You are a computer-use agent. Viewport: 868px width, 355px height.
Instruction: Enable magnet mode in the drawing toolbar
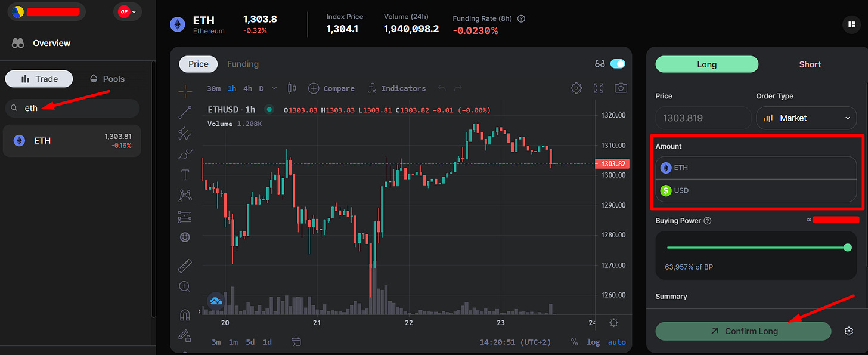[185, 314]
